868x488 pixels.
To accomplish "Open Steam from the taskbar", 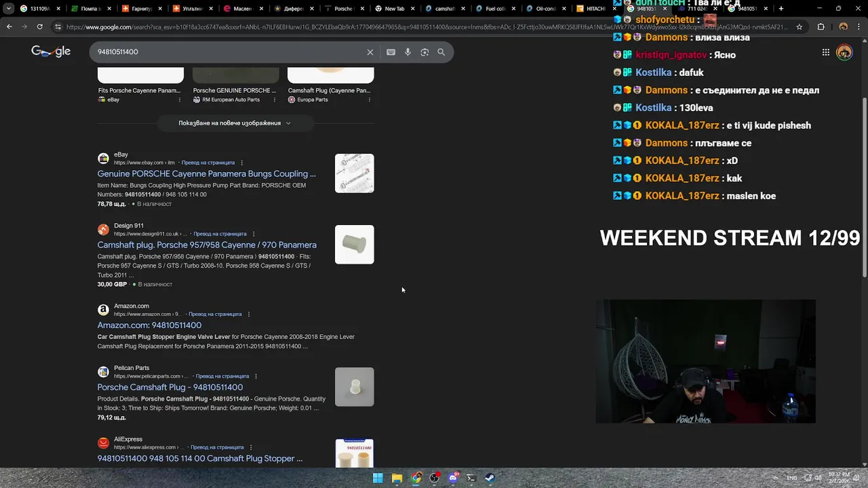I will tap(490, 478).
